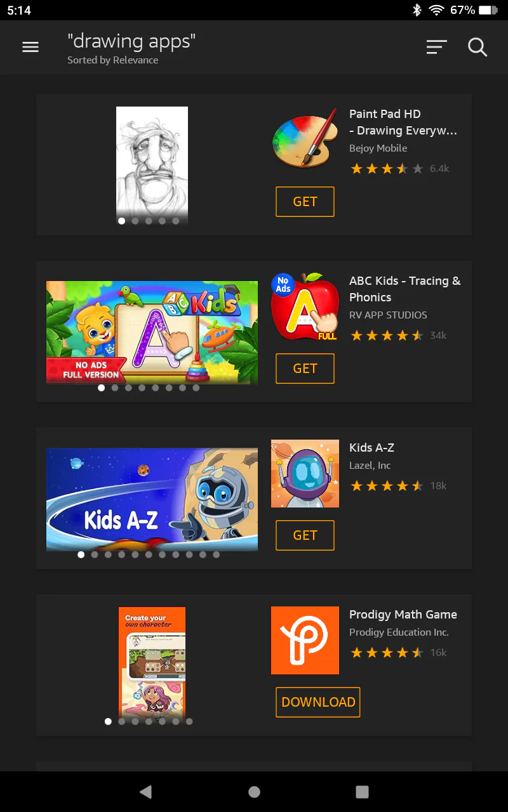This screenshot has height=812, width=508.
Task: Open the Prodigy Math Game title link
Action: tap(403, 614)
